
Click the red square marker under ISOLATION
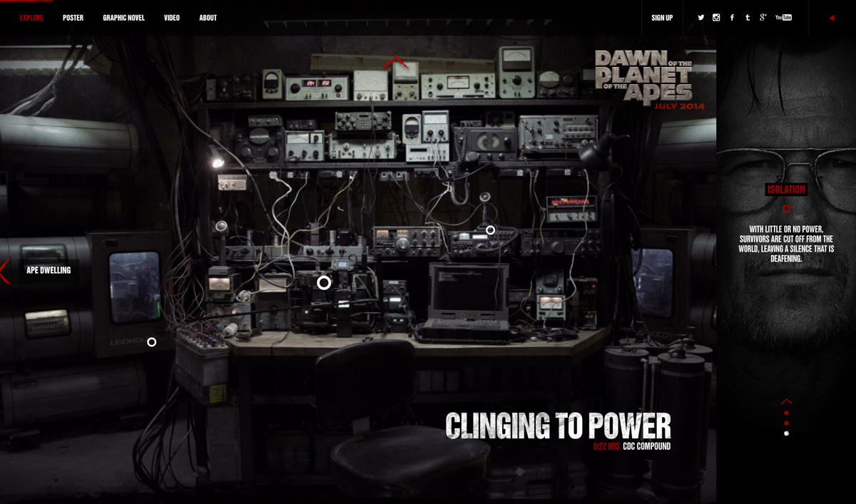click(x=786, y=209)
